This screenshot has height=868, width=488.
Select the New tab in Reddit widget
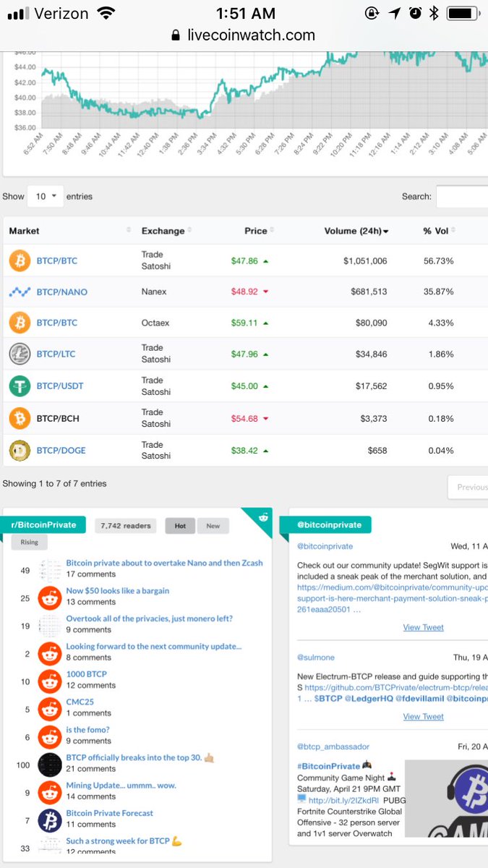213,526
